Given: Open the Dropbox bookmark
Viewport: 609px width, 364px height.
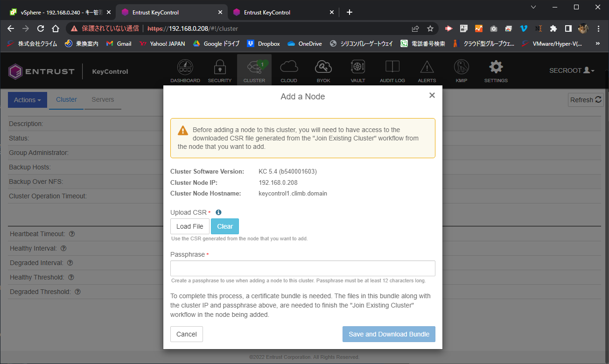Looking at the screenshot, I should 264,43.
